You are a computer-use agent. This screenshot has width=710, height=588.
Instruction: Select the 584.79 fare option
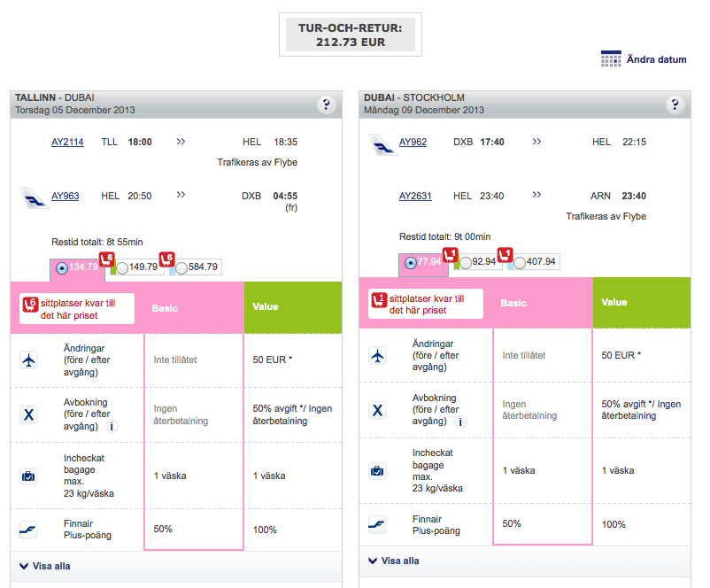coord(181,267)
